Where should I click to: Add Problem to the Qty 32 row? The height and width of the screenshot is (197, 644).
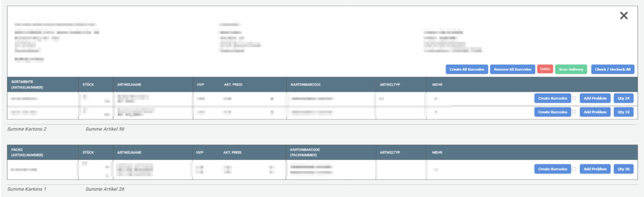[x=595, y=112]
